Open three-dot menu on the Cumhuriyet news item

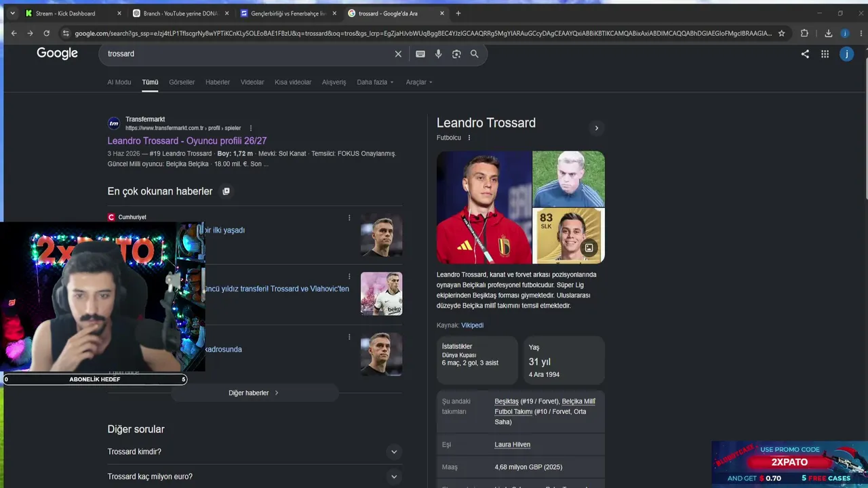coord(349,218)
